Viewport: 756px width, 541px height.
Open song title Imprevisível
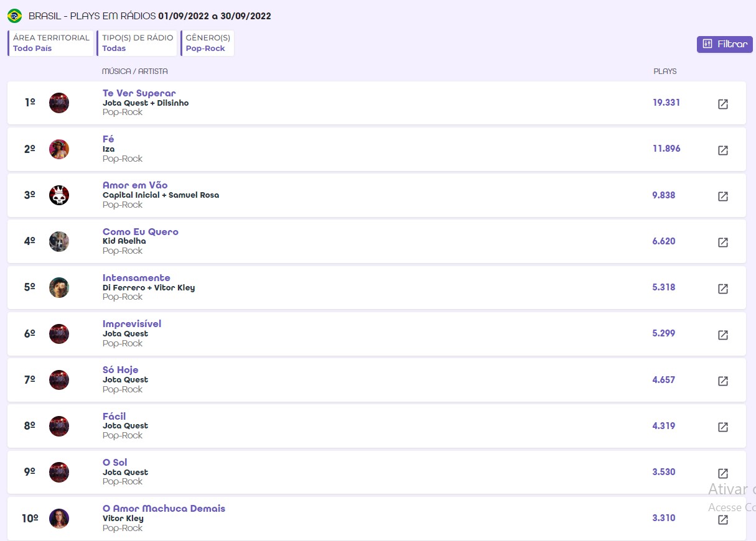132,324
